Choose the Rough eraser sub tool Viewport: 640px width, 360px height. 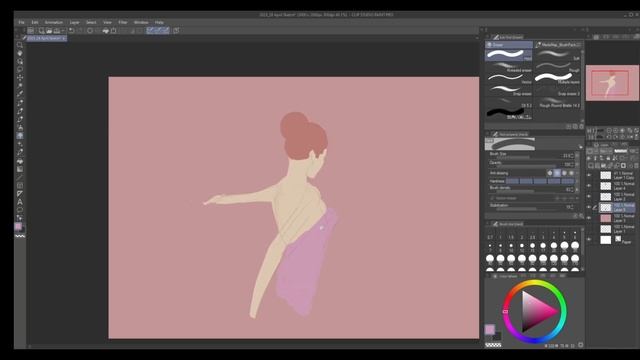[x=558, y=67]
